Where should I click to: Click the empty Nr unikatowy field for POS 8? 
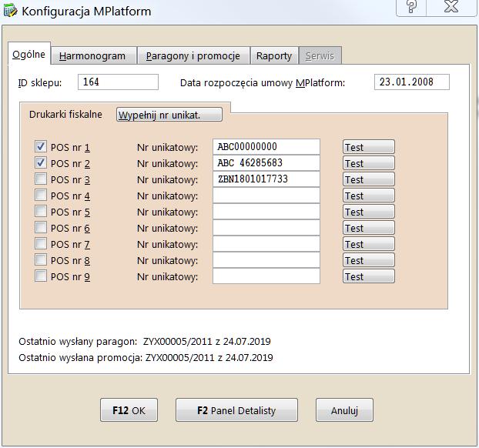tap(266, 260)
